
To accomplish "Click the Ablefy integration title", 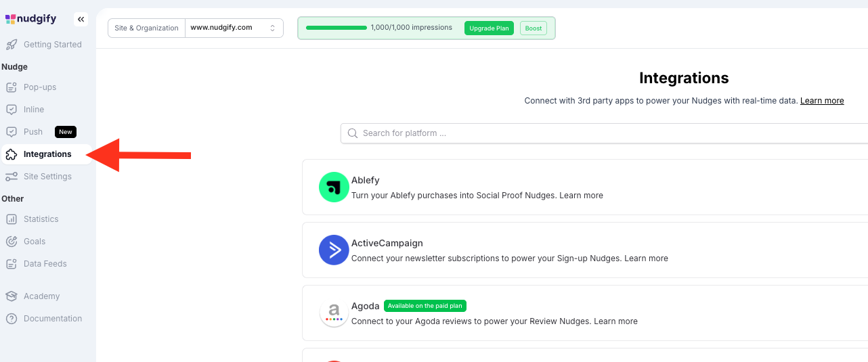I will (x=366, y=181).
